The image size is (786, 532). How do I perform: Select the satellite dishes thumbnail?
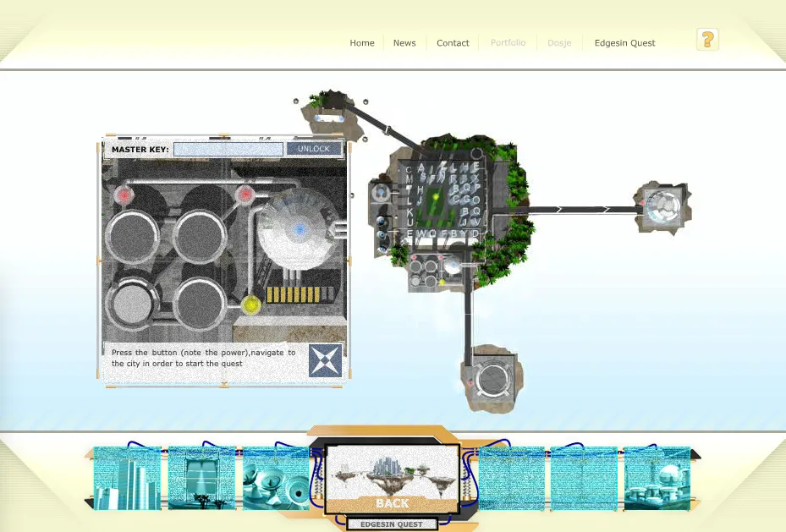276,479
